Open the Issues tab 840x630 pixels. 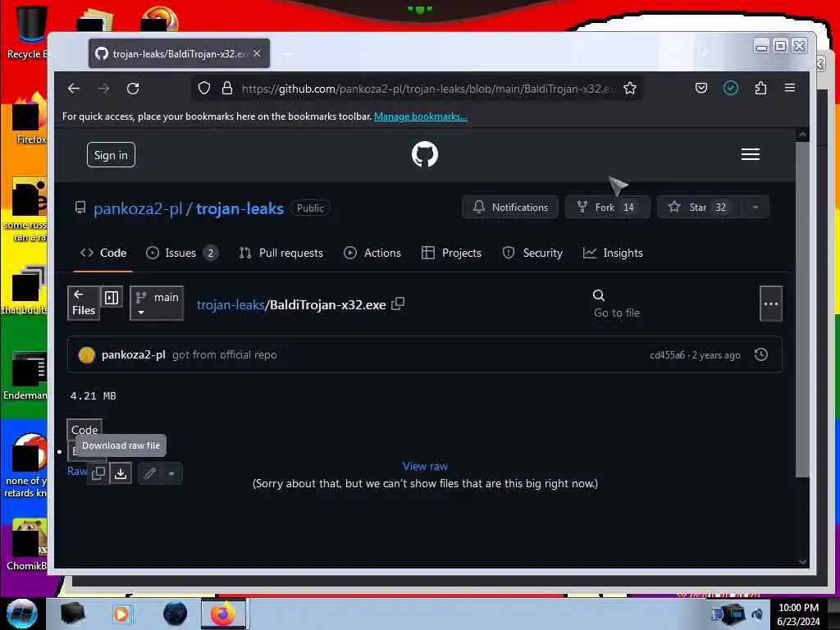point(182,253)
